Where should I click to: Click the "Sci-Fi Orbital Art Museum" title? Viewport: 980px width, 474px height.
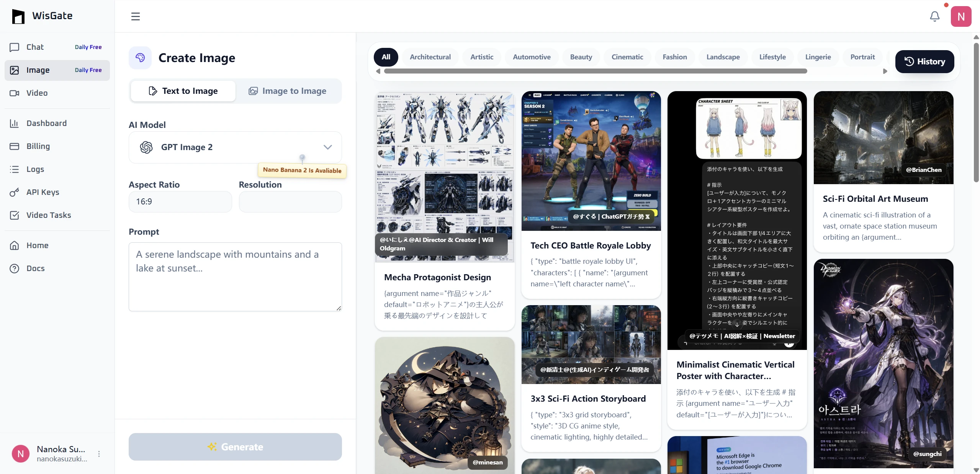875,199
